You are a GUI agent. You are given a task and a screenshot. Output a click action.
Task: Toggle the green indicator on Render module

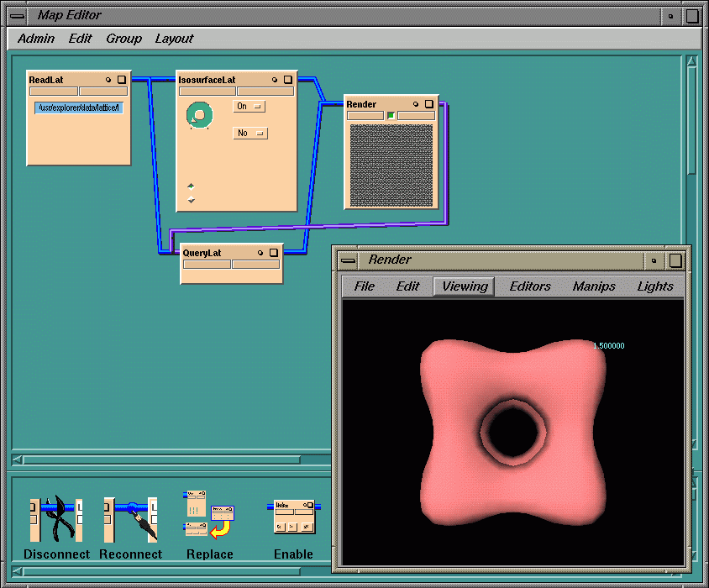click(x=391, y=116)
